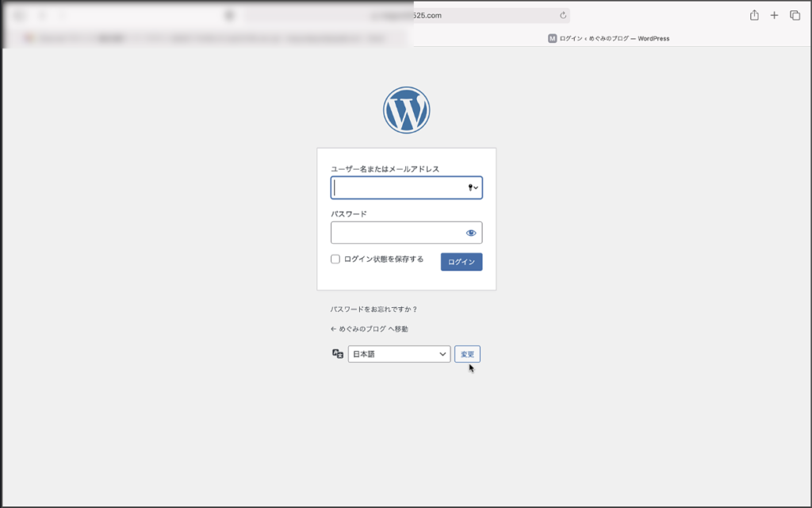The height and width of the screenshot is (508, 812).
Task: Click the WordPress logo
Action: coord(407,110)
